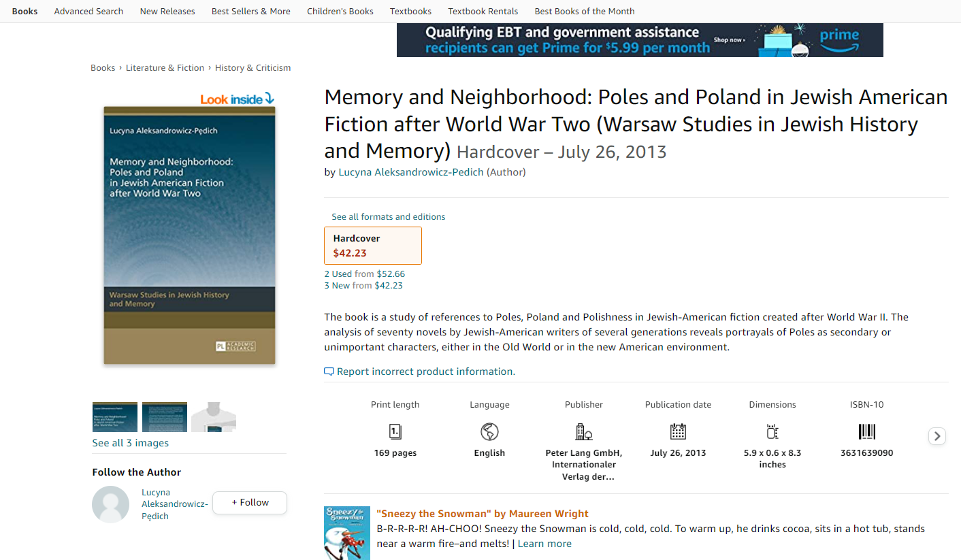Click the Peter Lang GmbH publisher text
The height and width of the screenshot is (560, 961).
click(584, 465)
